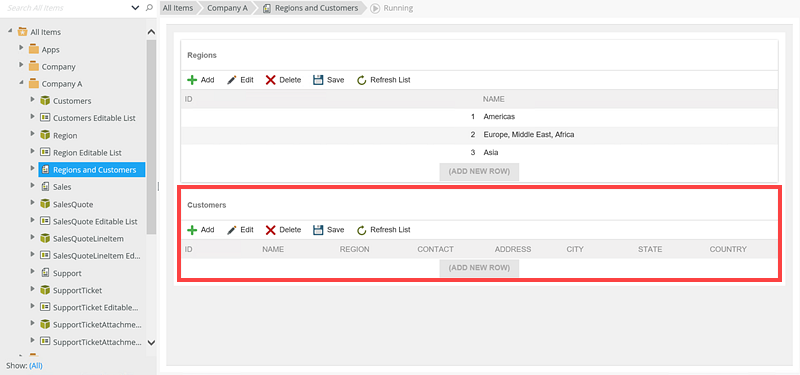Click tree scrollbar down arrow
Viewport: 800px width, 375px height.
pos(151,343)
